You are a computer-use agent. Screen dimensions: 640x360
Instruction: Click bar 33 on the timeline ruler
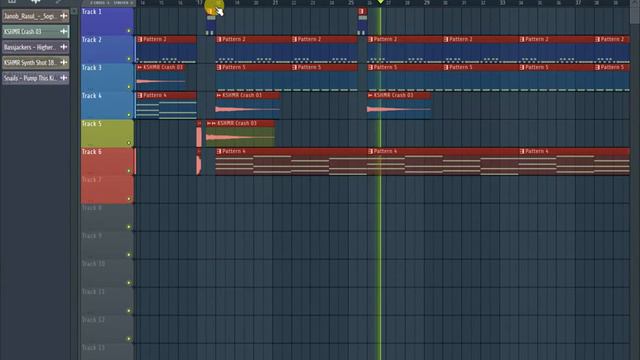502,2
